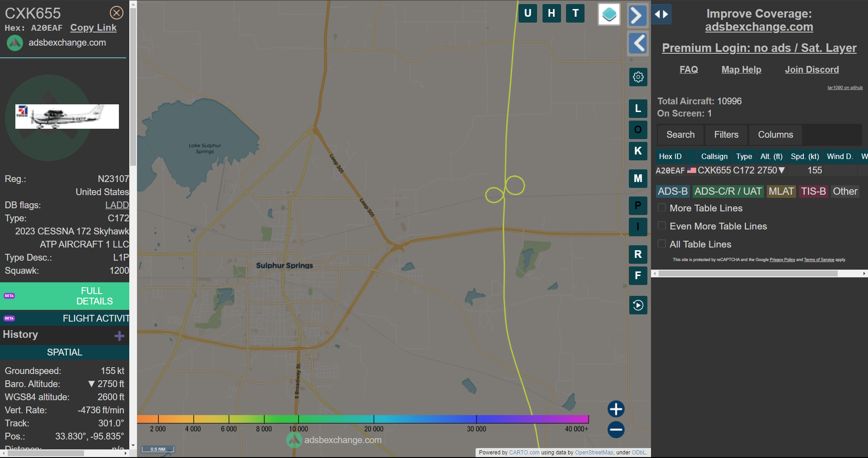The height and width of the screenshot is (458, 868).
Task: Select the CXK655 row in aircraft table
Action: (x=761, y=170)
